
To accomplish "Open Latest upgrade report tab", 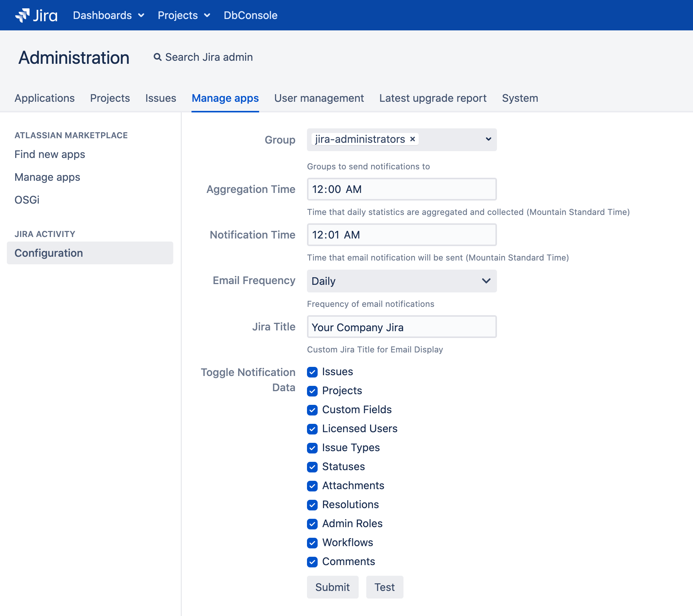I will pyautogui.click(x=433, y=98).
